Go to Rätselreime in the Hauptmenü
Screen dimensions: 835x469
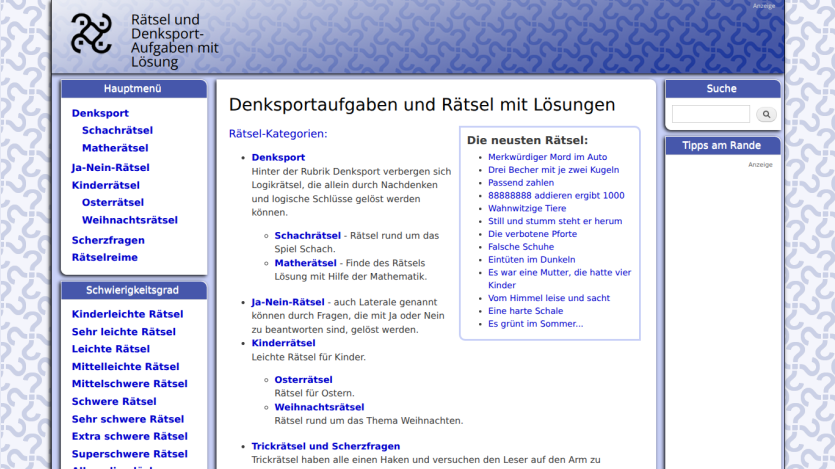click(x=104, y=257)
